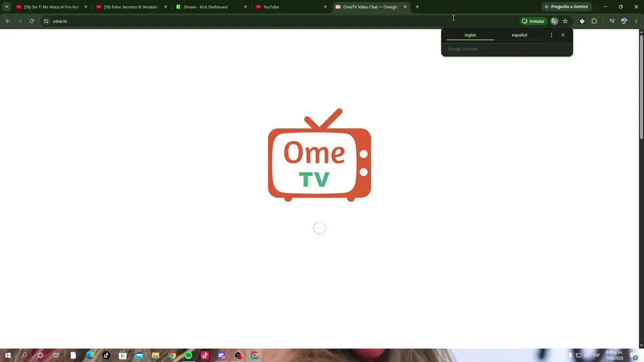
Task: Open the media controls music-note icon
Action: (x=612, y=21)
